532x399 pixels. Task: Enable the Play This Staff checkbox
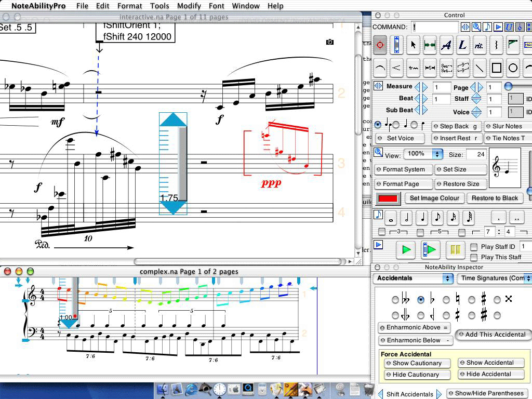point(474,257)
